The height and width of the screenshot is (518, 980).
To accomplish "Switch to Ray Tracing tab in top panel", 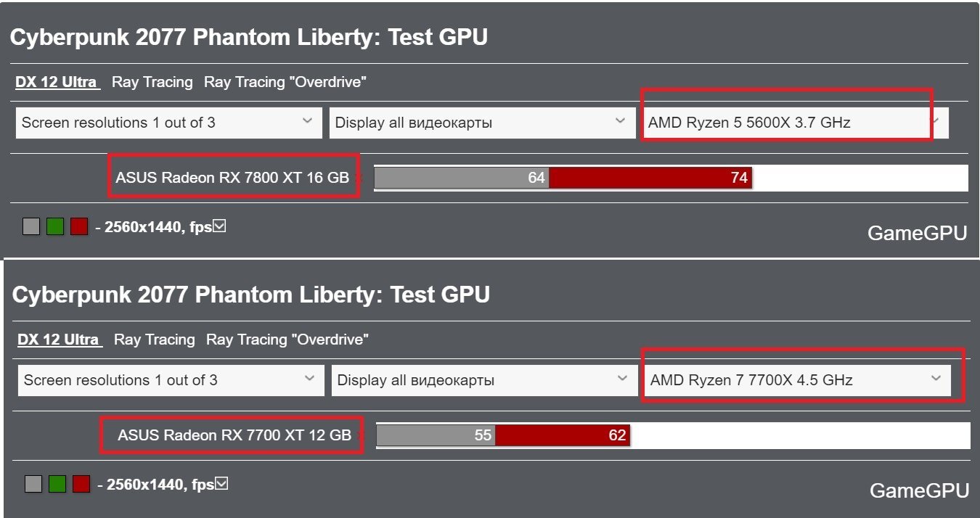I will pyautogui.click(x=152, y=82).
